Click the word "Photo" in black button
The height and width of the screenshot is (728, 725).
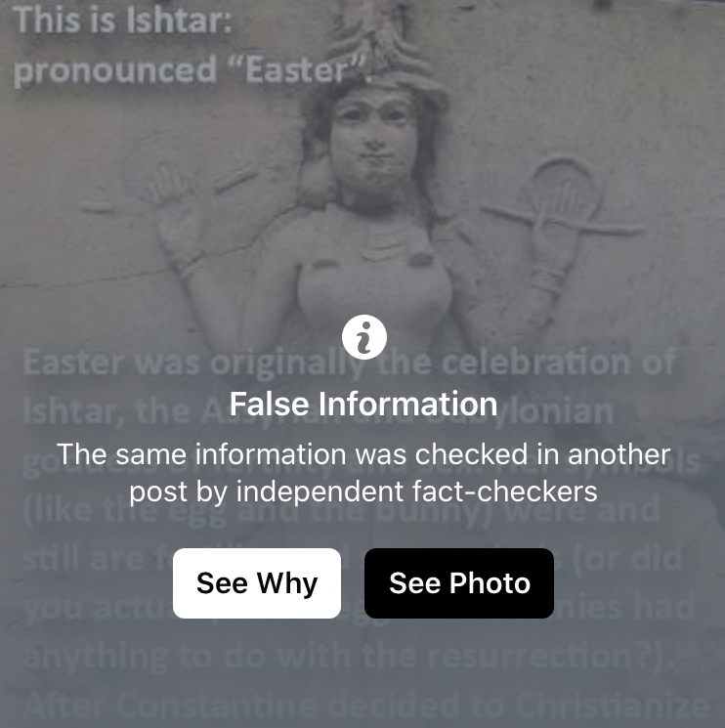point(490,583)
